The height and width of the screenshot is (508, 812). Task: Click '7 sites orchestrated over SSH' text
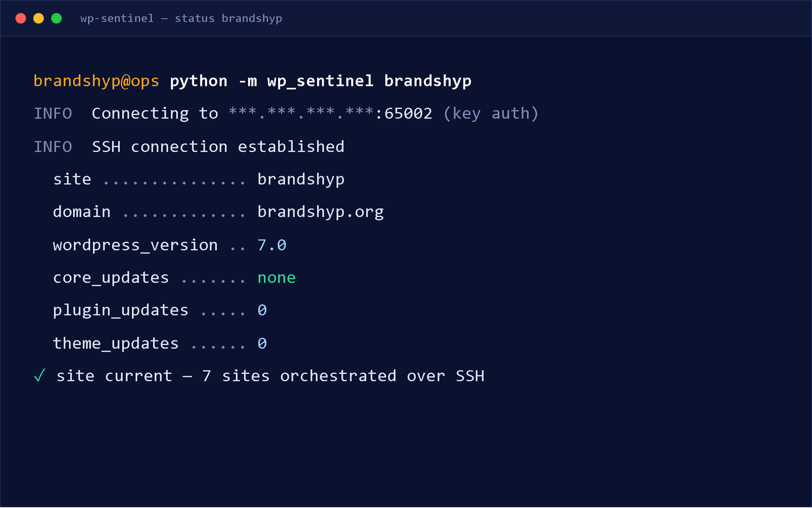click(343, 376)
